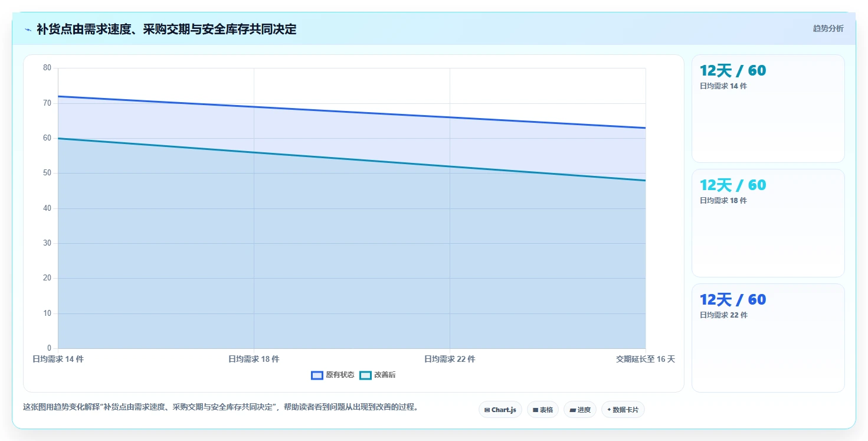Click the y-axis value 80
Viewport: 868px width, 441px height.
coord(47,68)
